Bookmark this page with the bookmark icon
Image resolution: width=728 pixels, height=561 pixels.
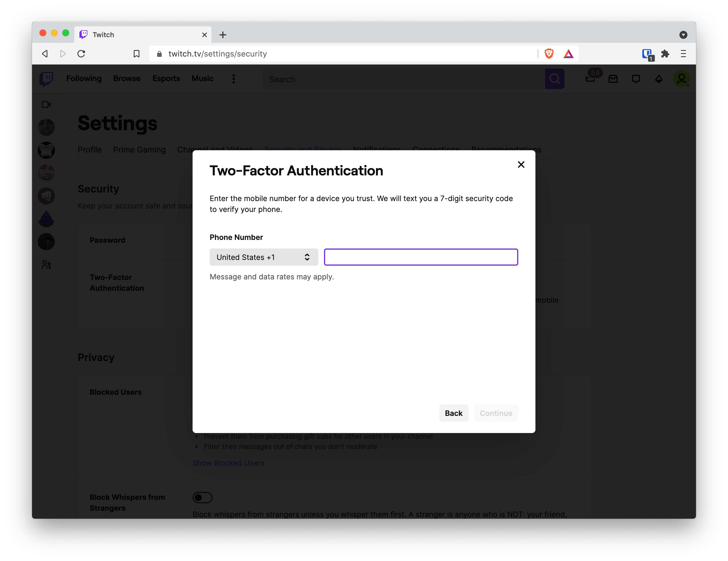[136, 53]
